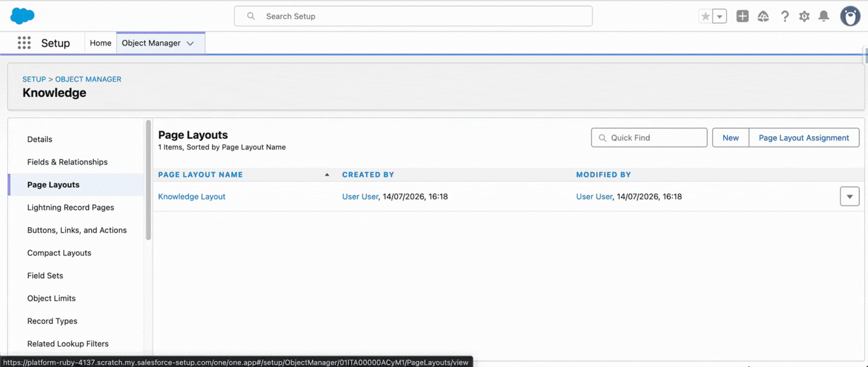Switch to the Home tab
868x367 pixels.
[x=101, y=43]
